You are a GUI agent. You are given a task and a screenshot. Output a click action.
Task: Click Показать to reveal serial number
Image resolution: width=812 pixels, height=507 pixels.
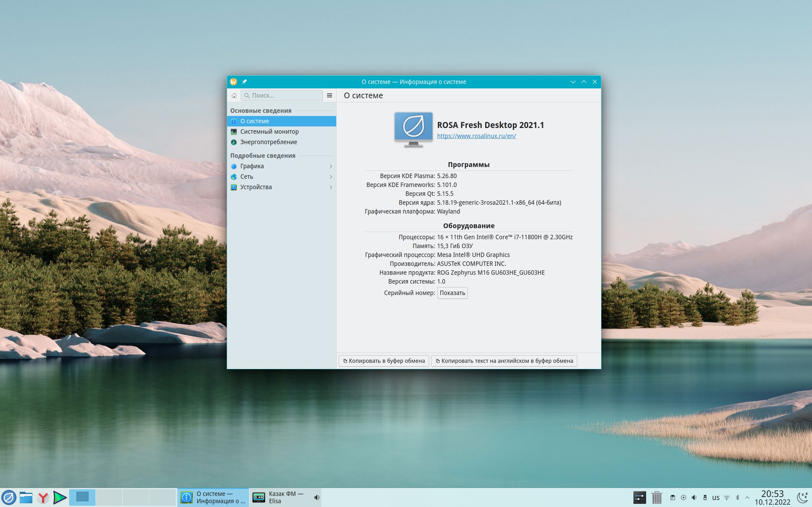(x=452, y=293)
